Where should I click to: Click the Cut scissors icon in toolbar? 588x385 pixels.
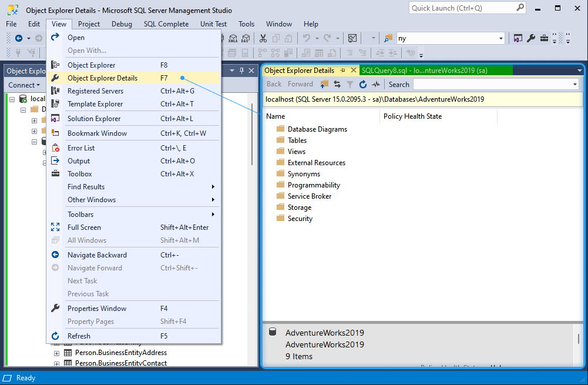(263, 38)
